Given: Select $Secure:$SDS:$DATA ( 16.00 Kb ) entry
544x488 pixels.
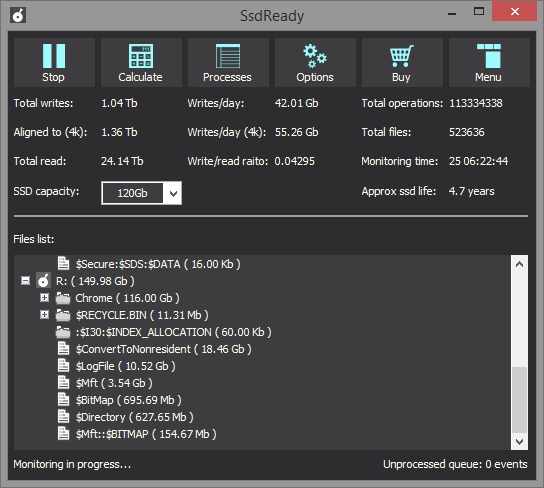Looking at the screenshot, I should (x=158, y=264).
